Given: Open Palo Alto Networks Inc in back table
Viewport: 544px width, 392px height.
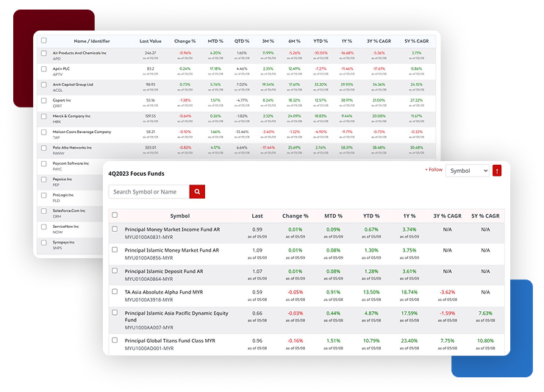Looking at the screenshot, I should click(x=72, y=148).
